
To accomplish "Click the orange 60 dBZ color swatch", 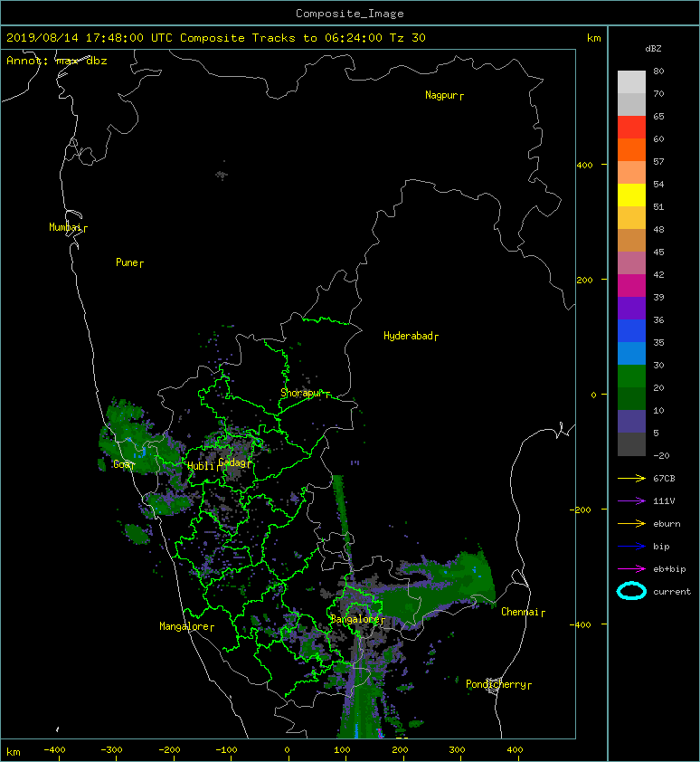I will coord(631,149).
